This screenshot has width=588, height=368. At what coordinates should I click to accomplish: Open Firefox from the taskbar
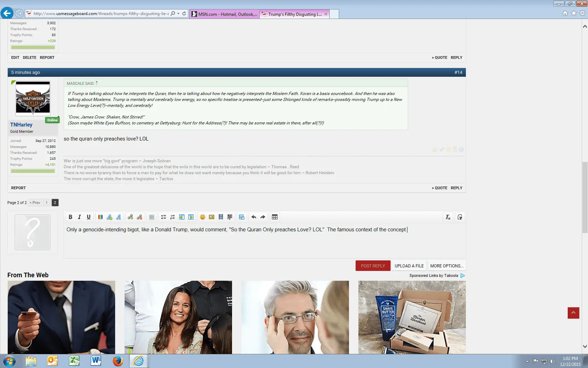click(118, 361)
